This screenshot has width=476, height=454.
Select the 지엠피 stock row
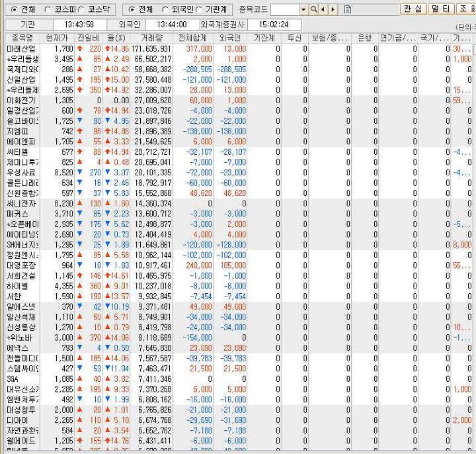(239, 131)
